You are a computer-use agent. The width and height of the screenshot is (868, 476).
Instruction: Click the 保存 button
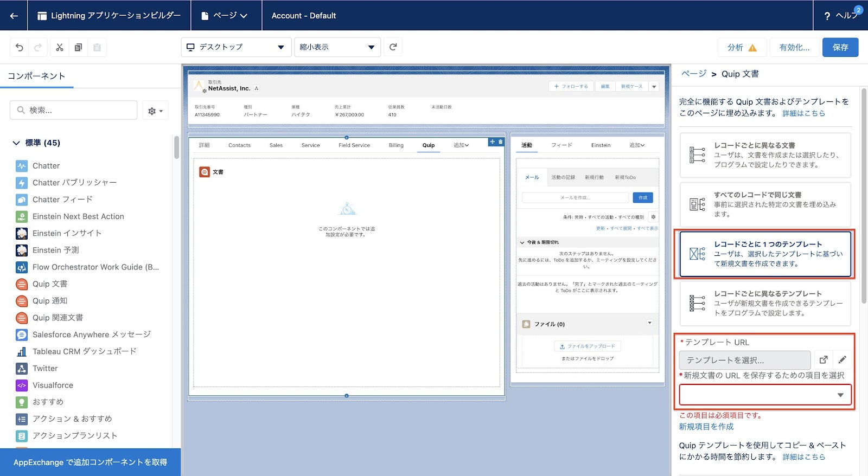pyautogui.click(x=840, y=47)
